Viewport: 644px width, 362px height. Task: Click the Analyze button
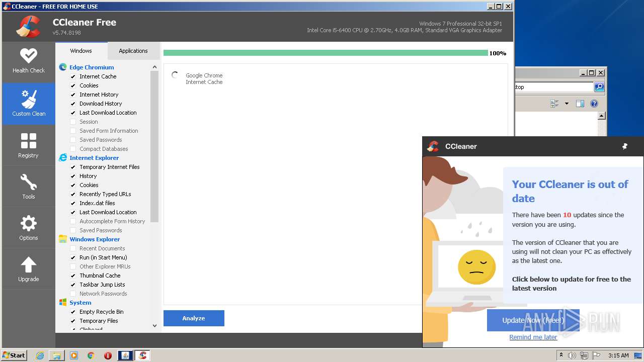[x=194, y=318]
